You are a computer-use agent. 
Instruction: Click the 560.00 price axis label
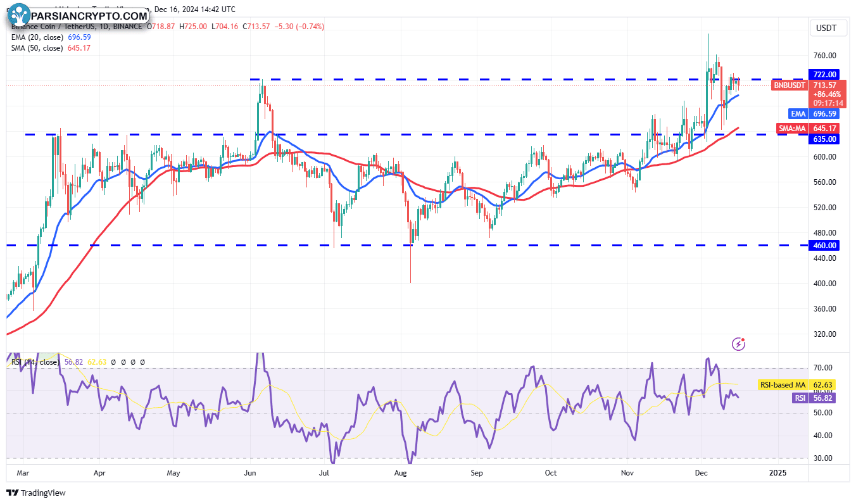(826, 182)
